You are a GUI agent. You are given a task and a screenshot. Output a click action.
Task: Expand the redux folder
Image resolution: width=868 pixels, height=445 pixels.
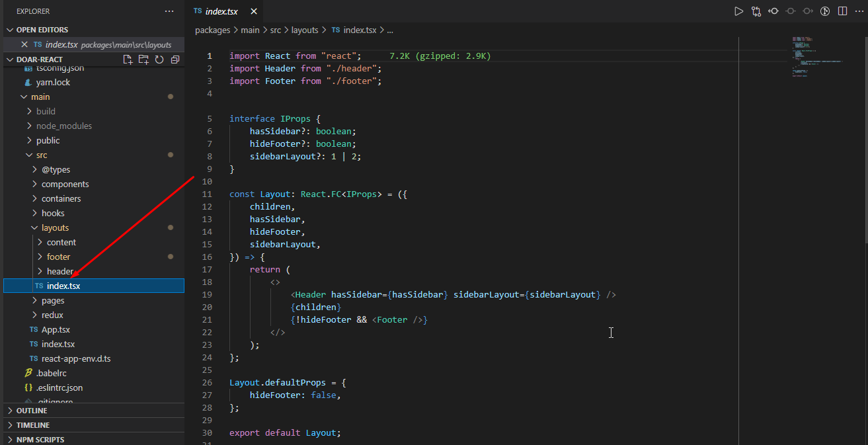tap(94, 315)
